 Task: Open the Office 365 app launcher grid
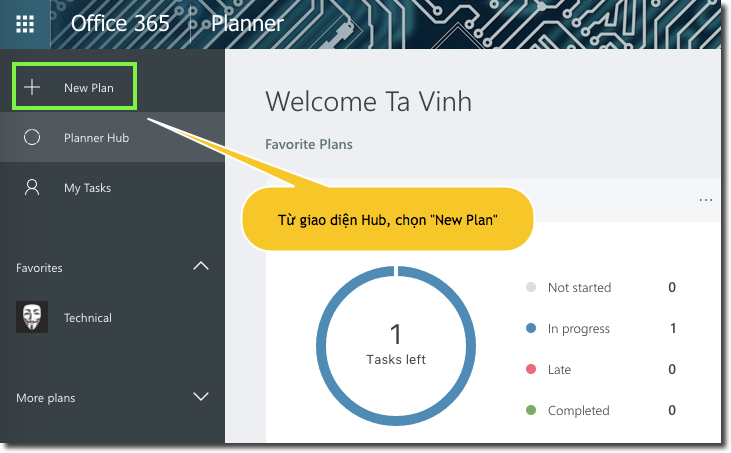click(x=25, y=24)
